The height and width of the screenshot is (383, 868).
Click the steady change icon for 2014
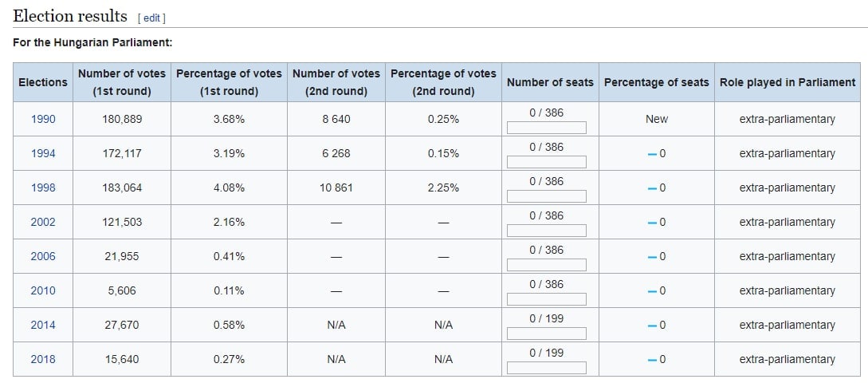pyautogui.click(x=652, y=326)
